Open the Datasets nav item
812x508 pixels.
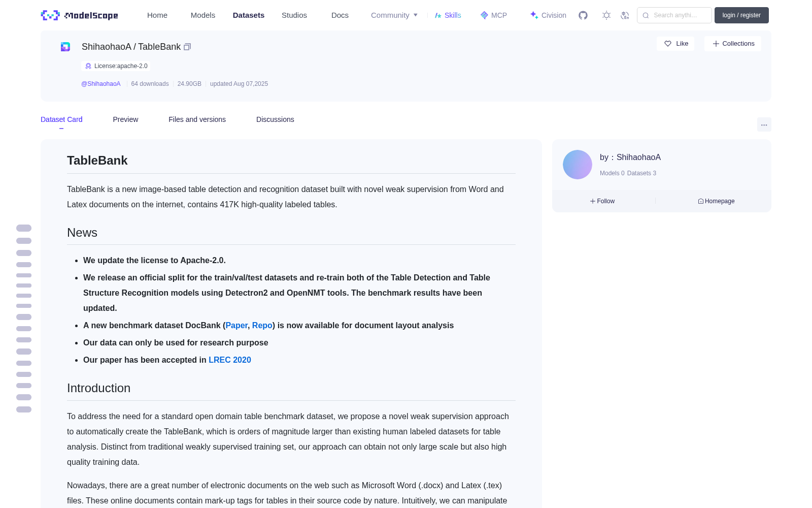click(x=249, y=15)
